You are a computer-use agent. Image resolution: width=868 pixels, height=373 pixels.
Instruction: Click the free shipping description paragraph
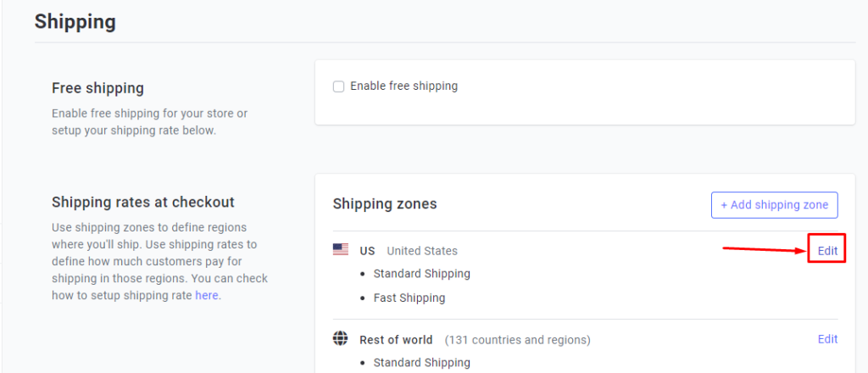[150, 122]
